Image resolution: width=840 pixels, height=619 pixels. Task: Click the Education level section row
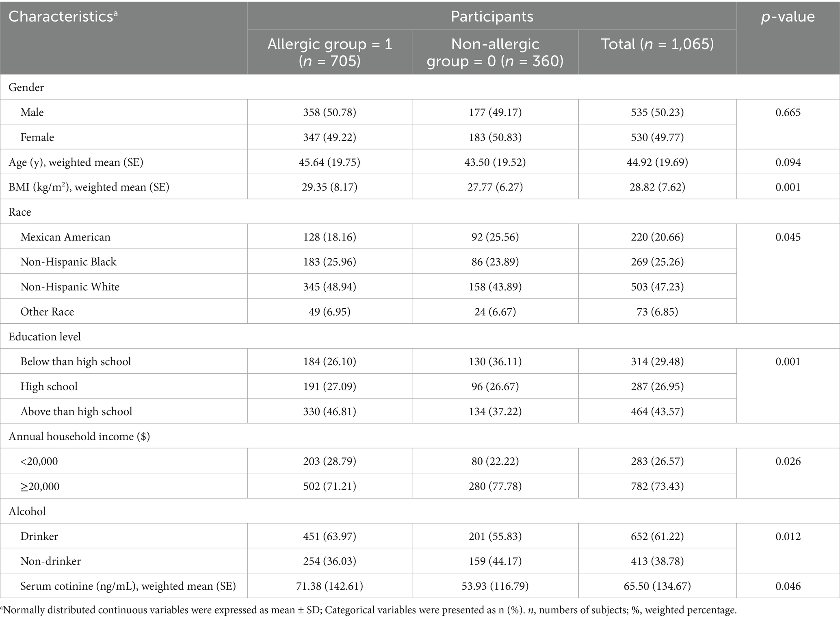(420, 336)
